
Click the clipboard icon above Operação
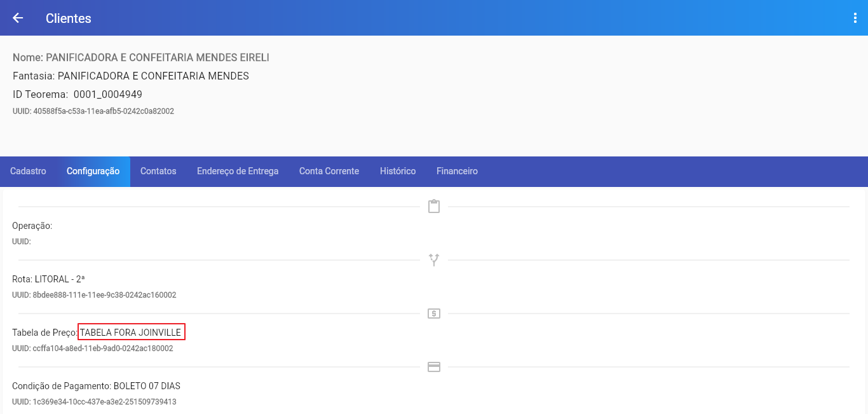pos(434,207)
